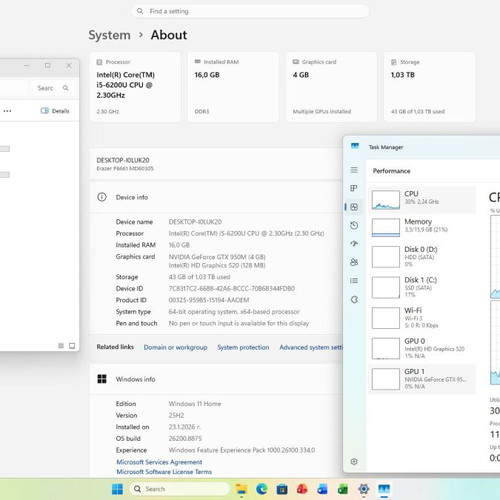
Task: Select Disk 1 (C:) SSD entry
Action: (422, 287)
